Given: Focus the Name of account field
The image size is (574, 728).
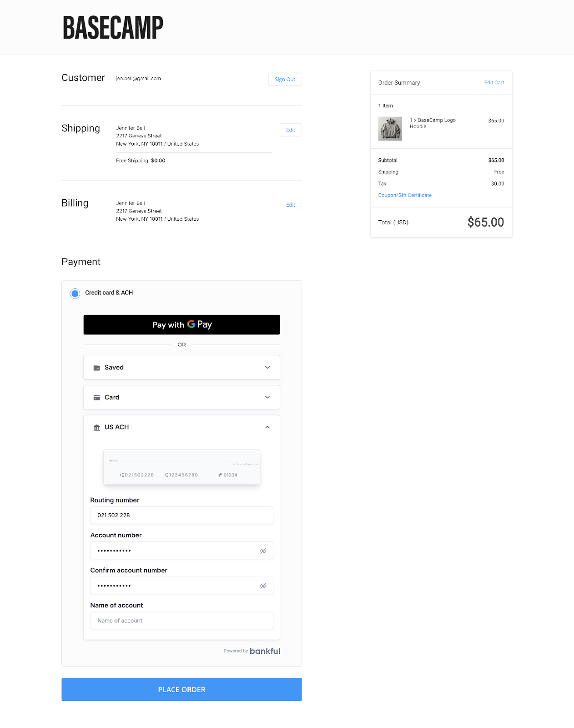Looking at the screenshot, I should 181,621.
